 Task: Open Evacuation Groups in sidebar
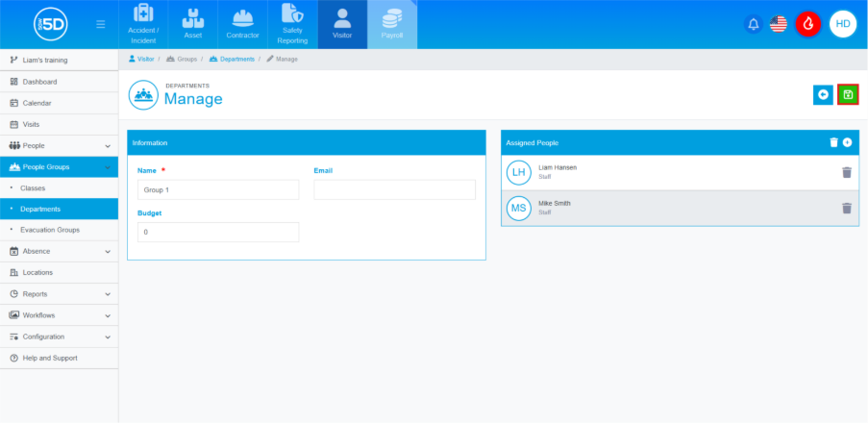click(50, 230)
